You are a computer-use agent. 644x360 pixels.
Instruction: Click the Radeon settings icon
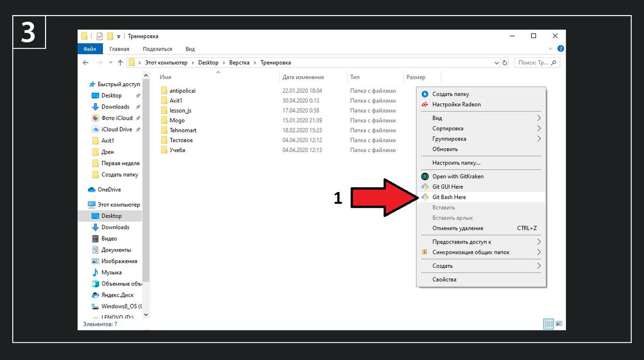(x=425, y=105)
